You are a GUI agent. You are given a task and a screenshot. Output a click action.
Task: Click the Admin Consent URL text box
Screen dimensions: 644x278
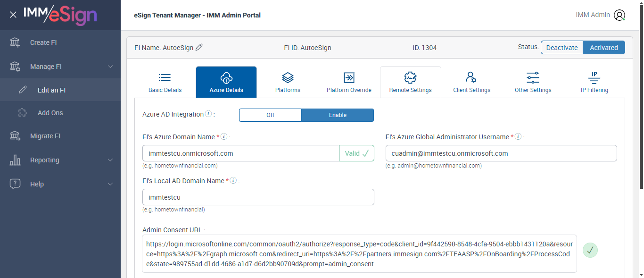[x=360, y=254]
